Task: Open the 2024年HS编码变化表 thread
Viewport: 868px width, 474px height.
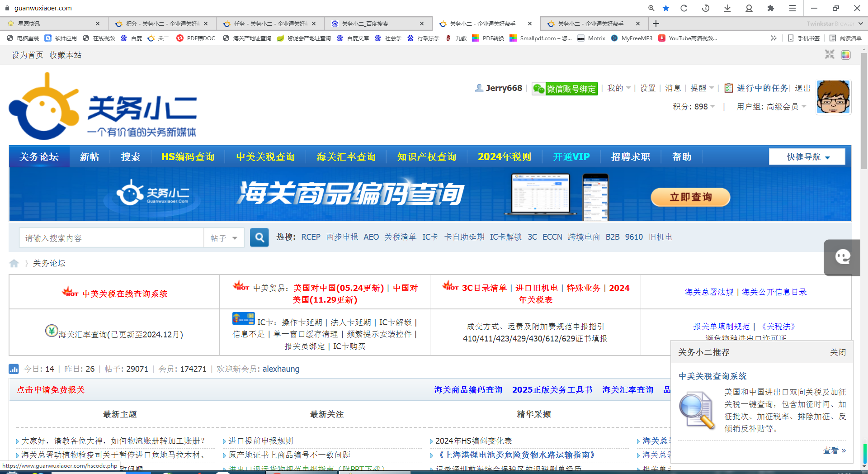Action: point(473,441)
